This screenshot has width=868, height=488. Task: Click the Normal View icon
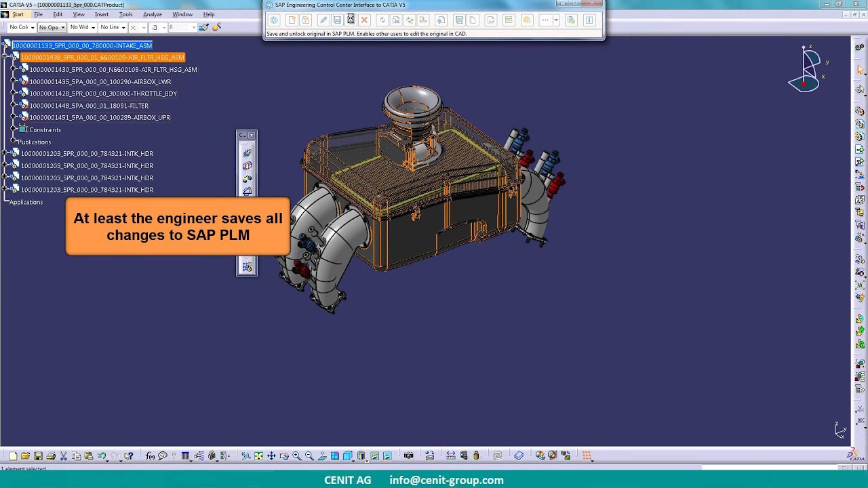coord(322,455)
